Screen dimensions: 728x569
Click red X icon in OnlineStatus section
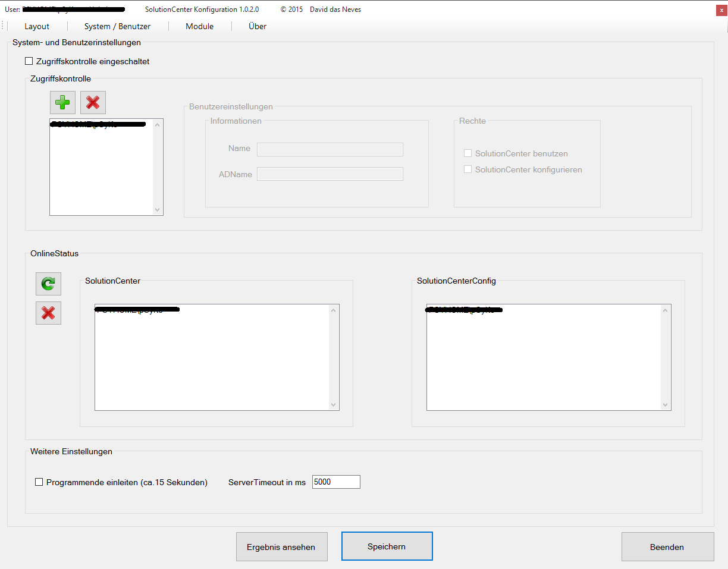48,313
